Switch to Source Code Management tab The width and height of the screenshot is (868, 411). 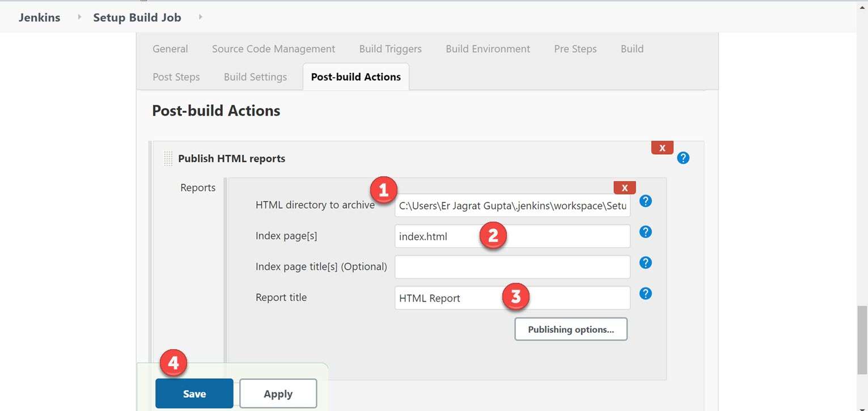point(273,49)
